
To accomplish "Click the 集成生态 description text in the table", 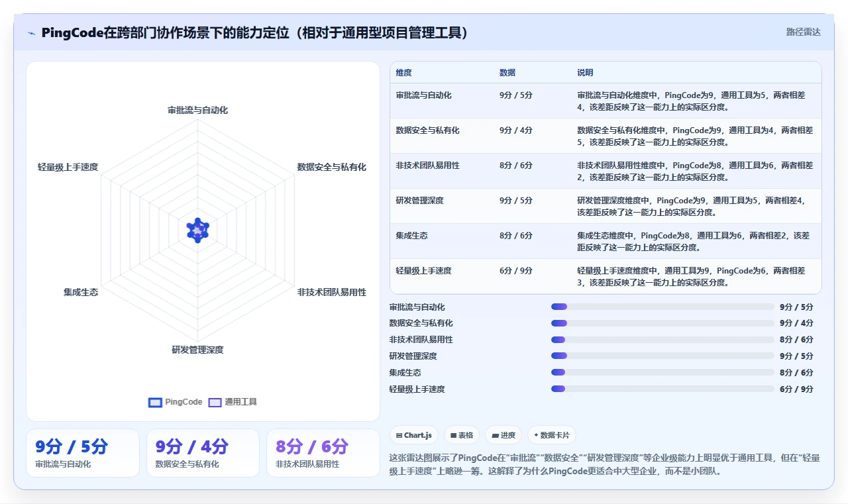I will tap(693, 241).
